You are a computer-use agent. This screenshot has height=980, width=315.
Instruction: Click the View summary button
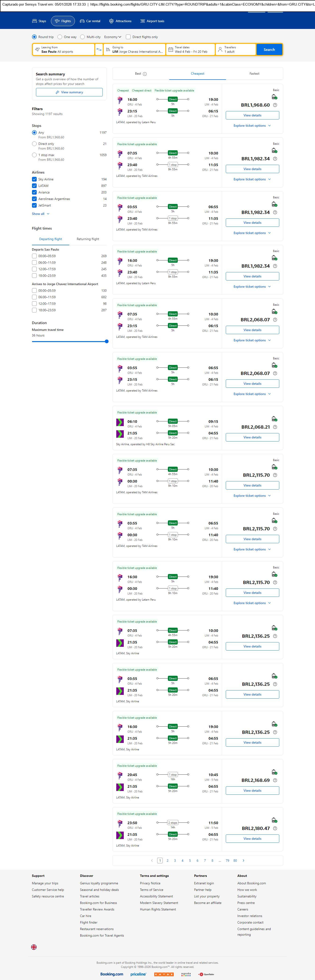click(69, 92)
